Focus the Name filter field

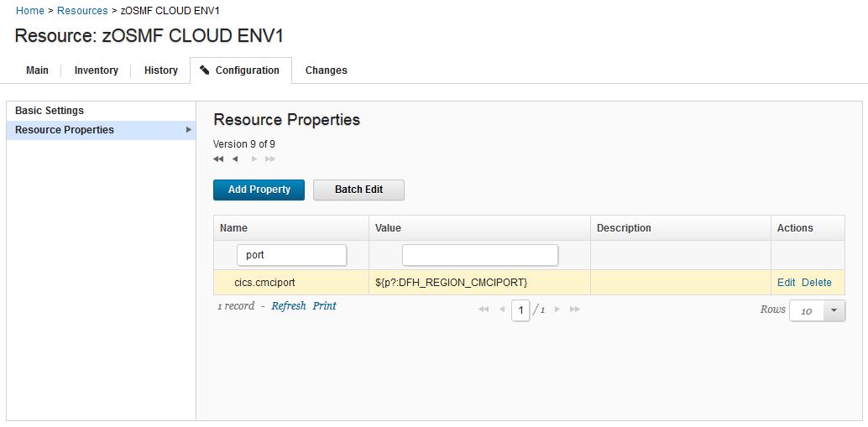292,255
